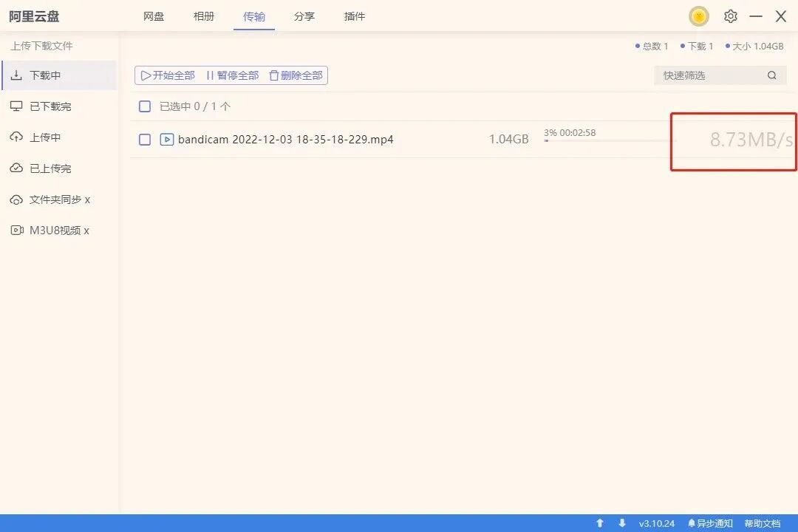Screen dimensions: 798x532
Task: Click the 8.73MB/s speed value
Action: tap(751, 140)
